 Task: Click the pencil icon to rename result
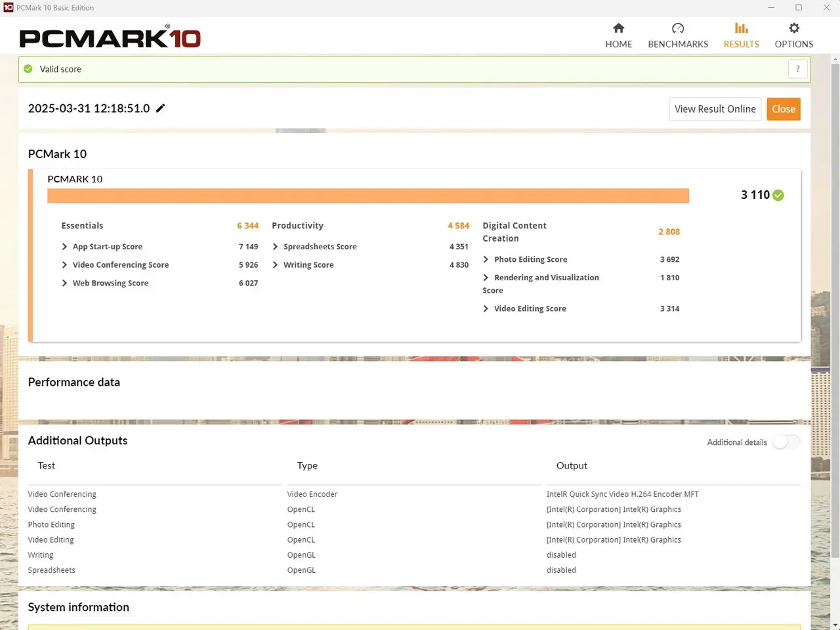point(161,108)
